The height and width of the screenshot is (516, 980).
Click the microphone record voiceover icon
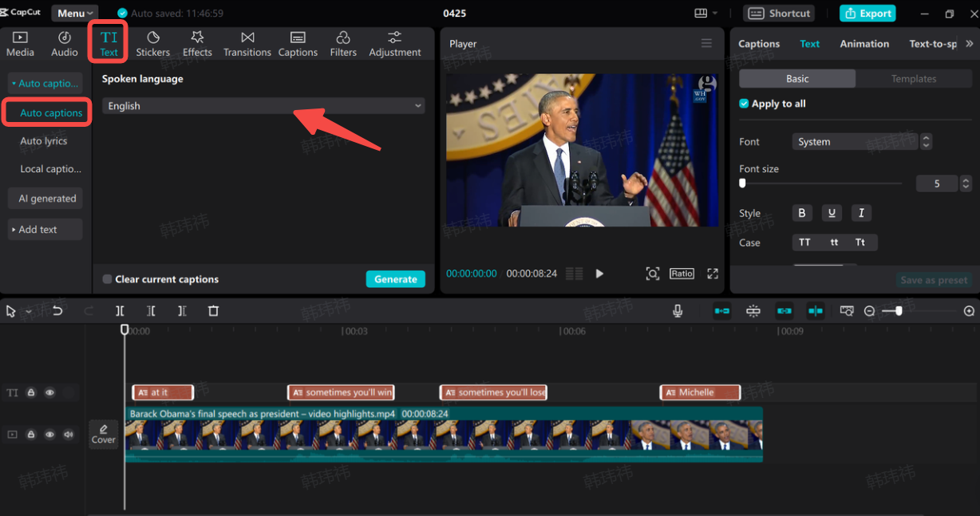tap(678, 311)
